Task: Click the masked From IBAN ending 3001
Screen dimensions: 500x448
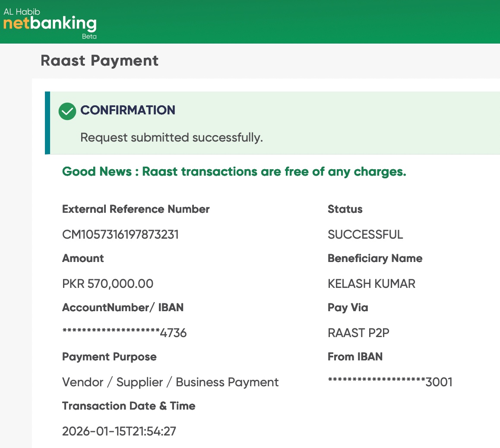Action: pos(390,382)
